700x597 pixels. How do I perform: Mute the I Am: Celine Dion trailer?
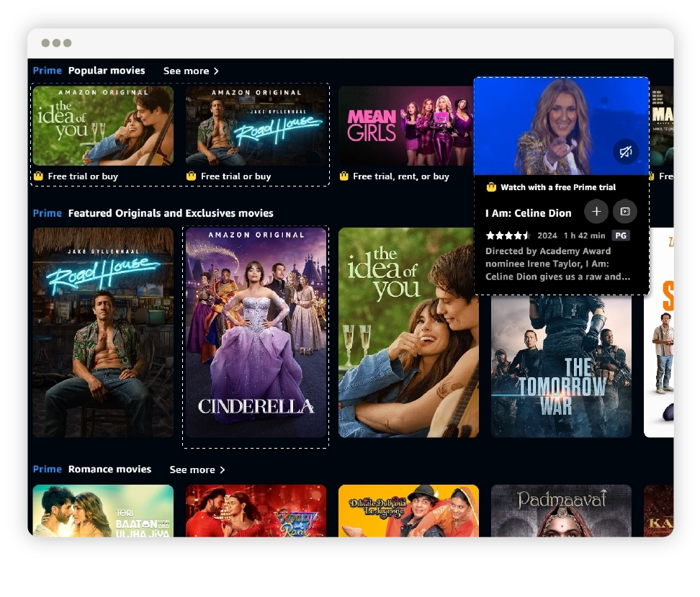point(625,152)
